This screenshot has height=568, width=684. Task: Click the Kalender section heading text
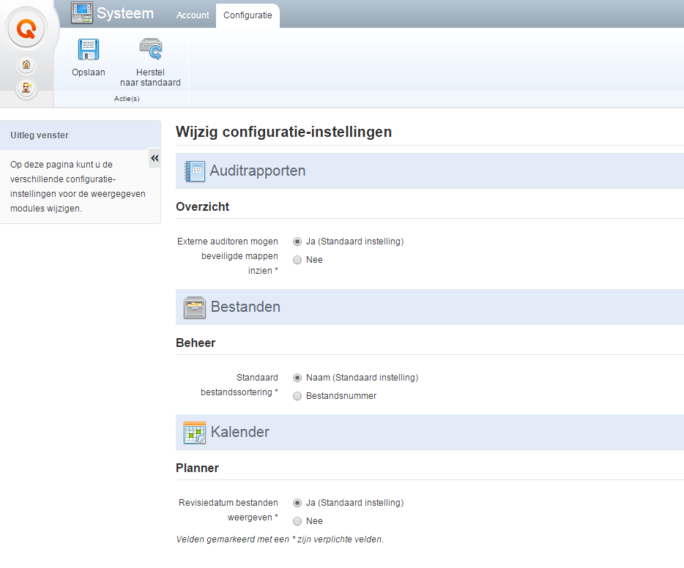pyautogui.click(x=239, y=432)
